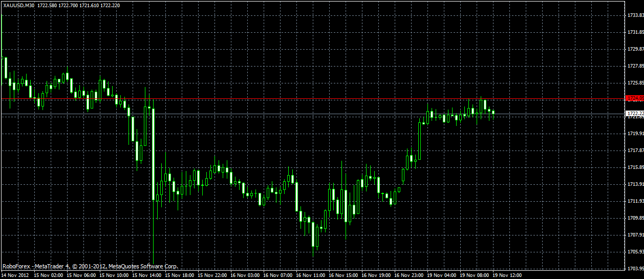This screenshot has height=279, width=644.
Task: Click the 15 Nov 14:00 time label
Action: click(x=146, y=275)
